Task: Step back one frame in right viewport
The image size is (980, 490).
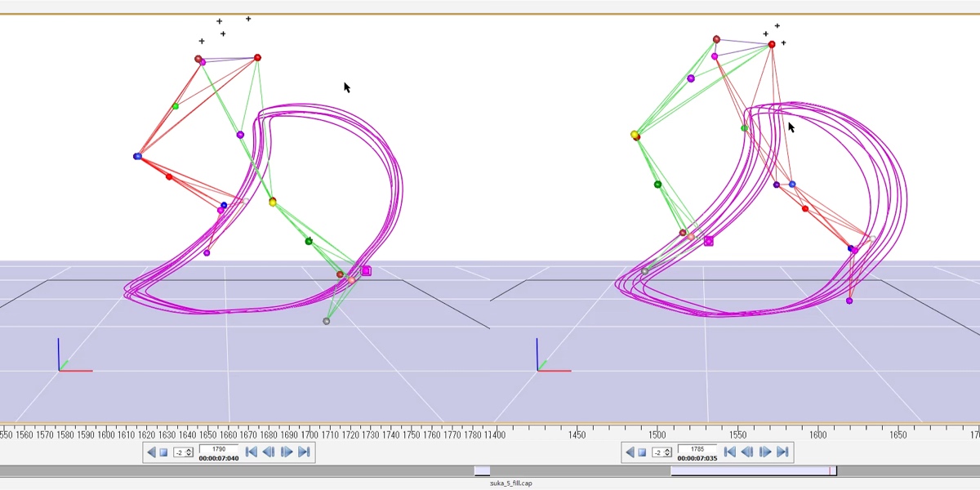Action: tap(747, 452)
